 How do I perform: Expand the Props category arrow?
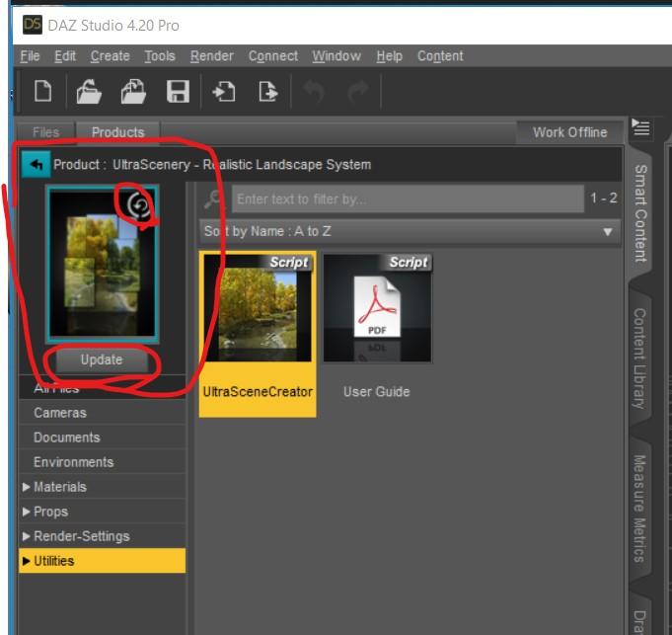click(x=26, y=512)
